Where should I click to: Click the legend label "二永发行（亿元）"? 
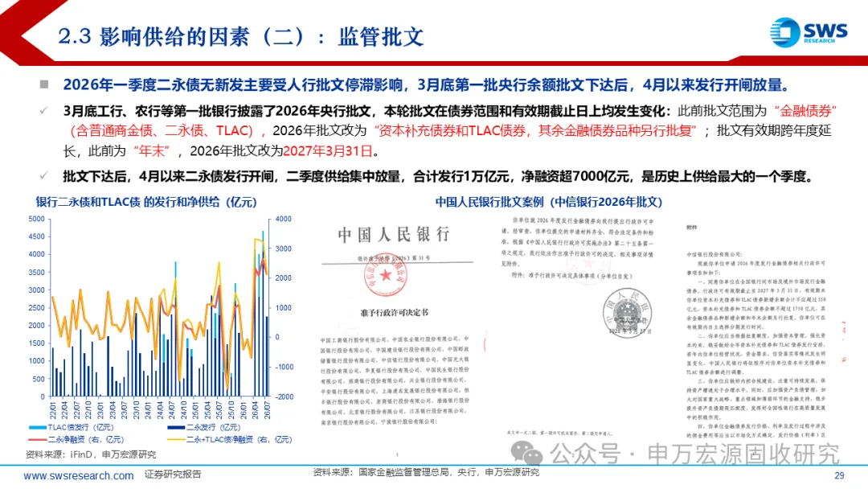(x=214, y=428)
